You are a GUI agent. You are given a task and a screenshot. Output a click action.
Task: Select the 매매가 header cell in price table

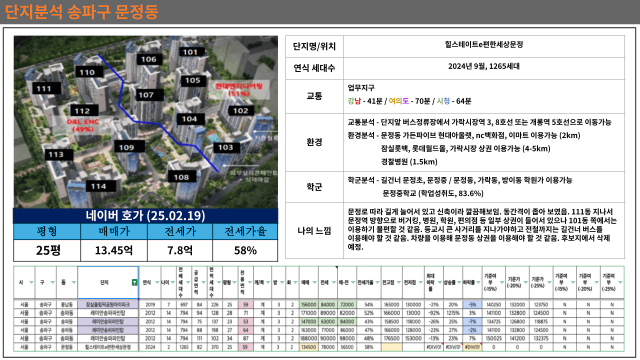coord(113,231)
